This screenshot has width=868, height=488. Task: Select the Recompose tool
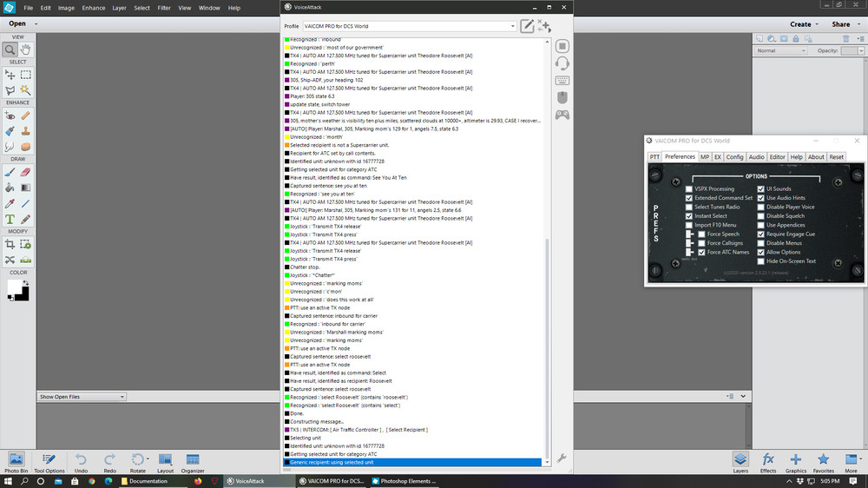tap(25, 244)
